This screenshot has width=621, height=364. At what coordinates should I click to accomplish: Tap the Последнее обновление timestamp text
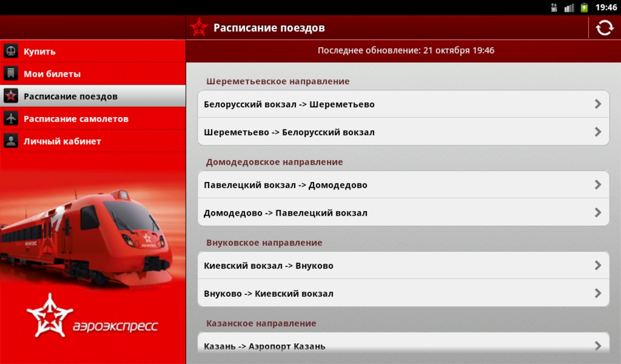coord(406,51)
